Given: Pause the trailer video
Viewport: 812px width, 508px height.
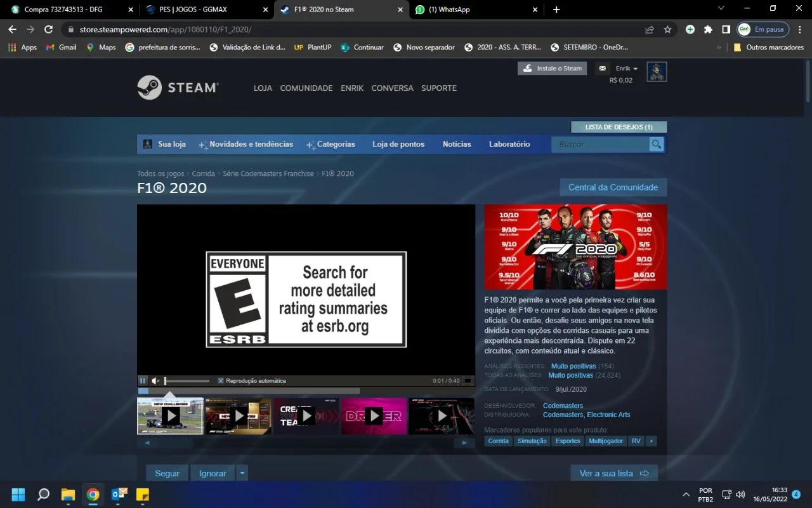Looking at the screenshot, I should click(143, 381).
